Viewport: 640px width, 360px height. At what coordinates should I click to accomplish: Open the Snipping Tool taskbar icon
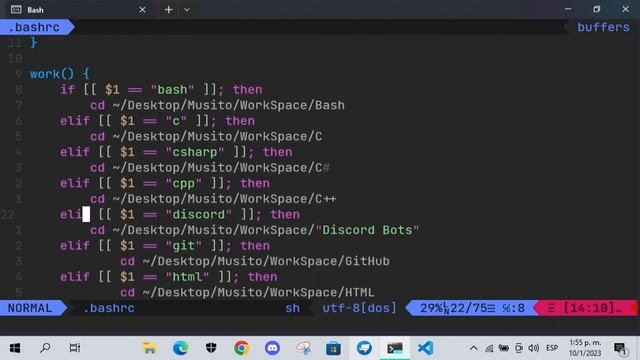[x=303, y=348]
